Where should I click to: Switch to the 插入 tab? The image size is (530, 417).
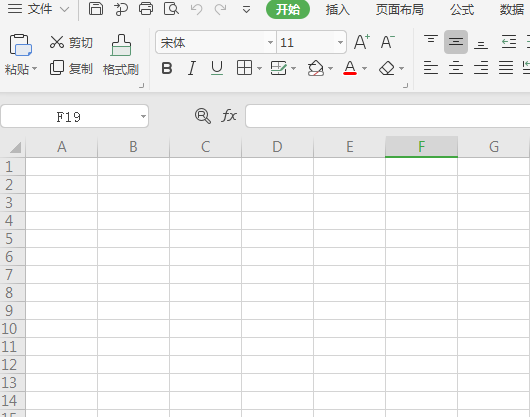(337, 9)
